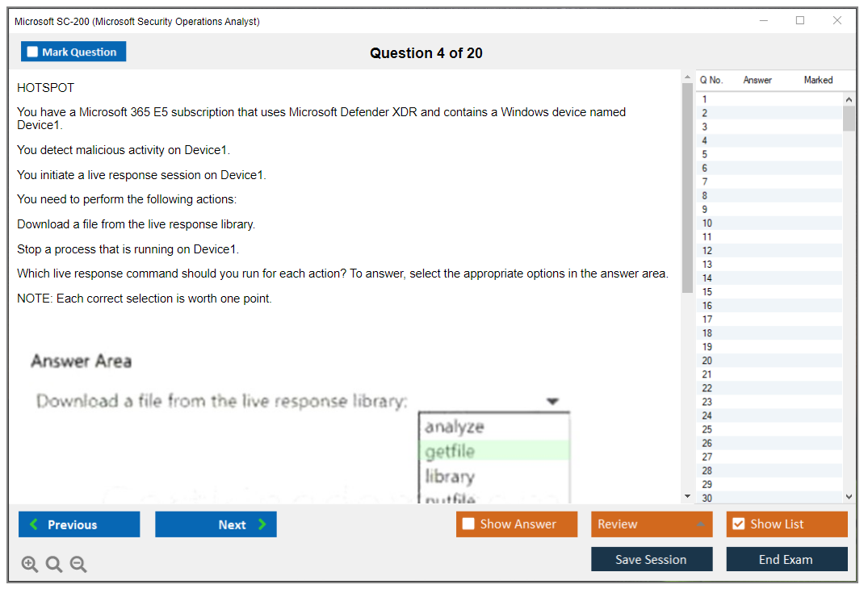Click the down arrow of the question list scrollbar

[x=849, y=495]
